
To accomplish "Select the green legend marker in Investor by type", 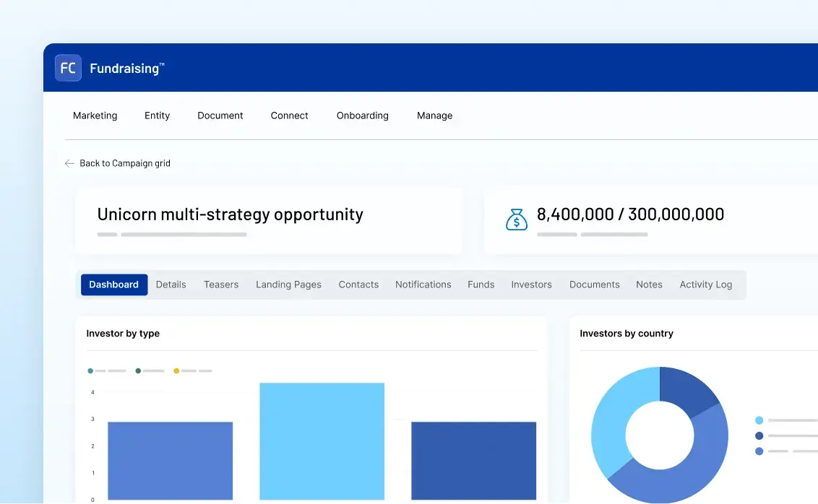I will [137, 370].
